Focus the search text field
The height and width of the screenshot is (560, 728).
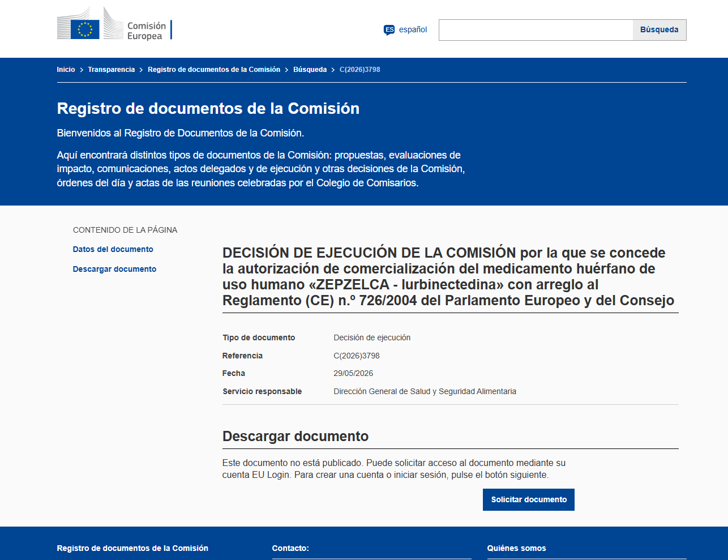pyautogui.click(x=536, y=30)
